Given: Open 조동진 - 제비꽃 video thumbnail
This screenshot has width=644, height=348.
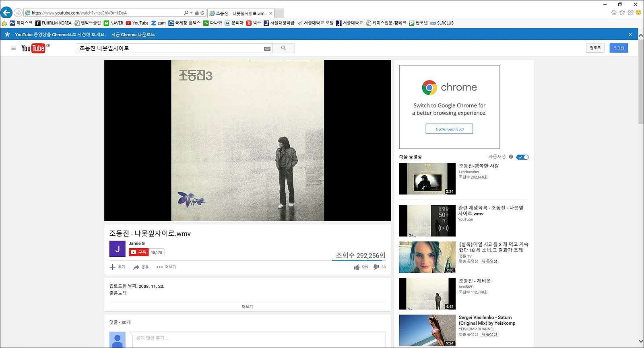Looking at the screenshot, I should [x=427, y=294].
